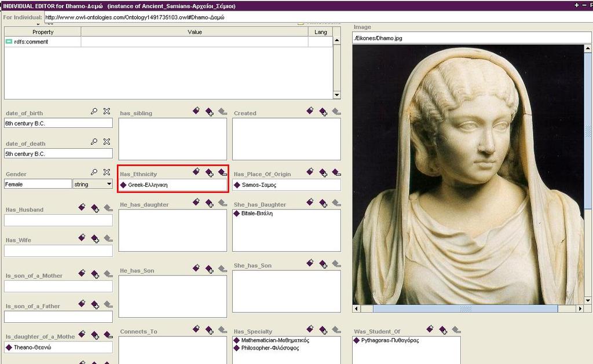The height and width of the screenshot is (364, 593).
Task: Click the image panel scroll-right arrow
Action: click(x=580, y=308)
